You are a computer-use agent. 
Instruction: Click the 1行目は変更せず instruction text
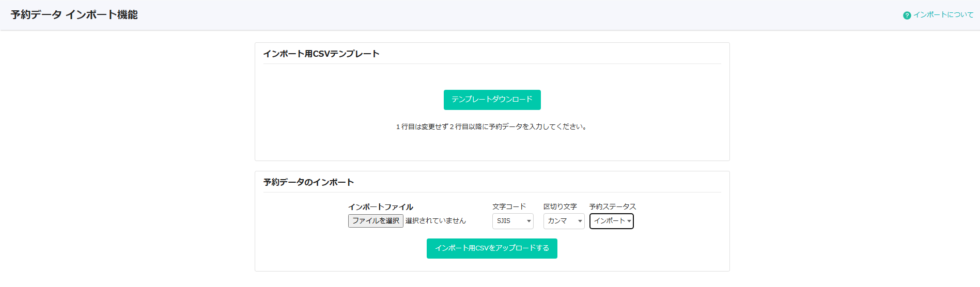pyautogui.click(x=491, y=127)
